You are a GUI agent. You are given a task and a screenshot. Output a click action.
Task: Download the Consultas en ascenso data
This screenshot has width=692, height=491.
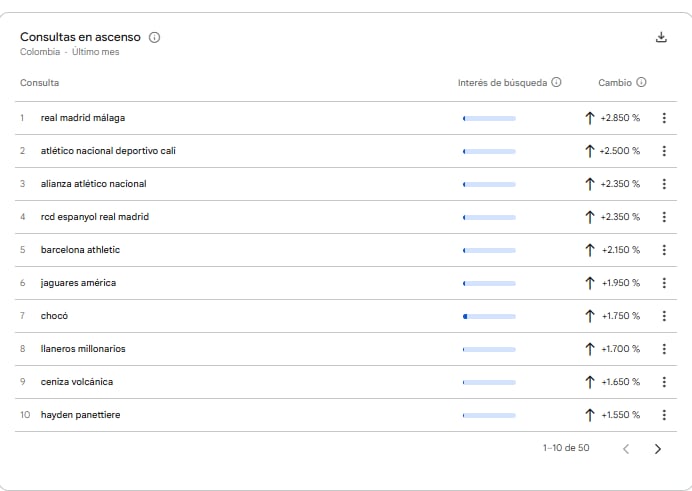point(661,37)
